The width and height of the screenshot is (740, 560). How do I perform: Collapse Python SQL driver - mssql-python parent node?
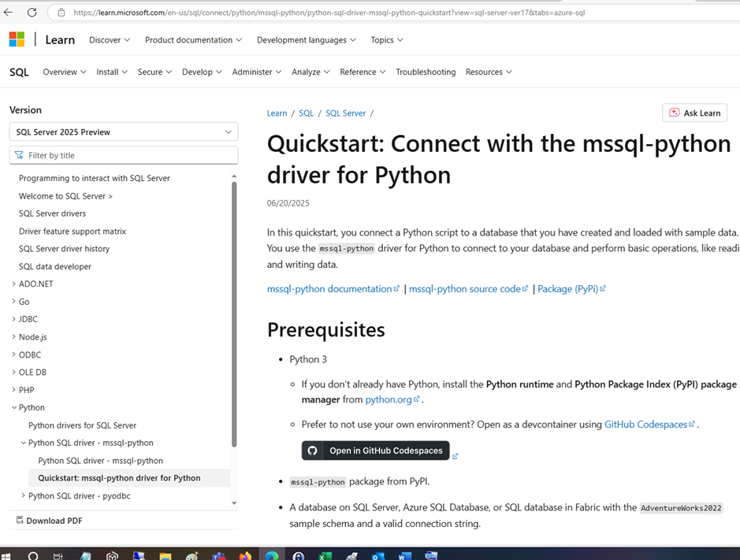(x=23, y=443)
